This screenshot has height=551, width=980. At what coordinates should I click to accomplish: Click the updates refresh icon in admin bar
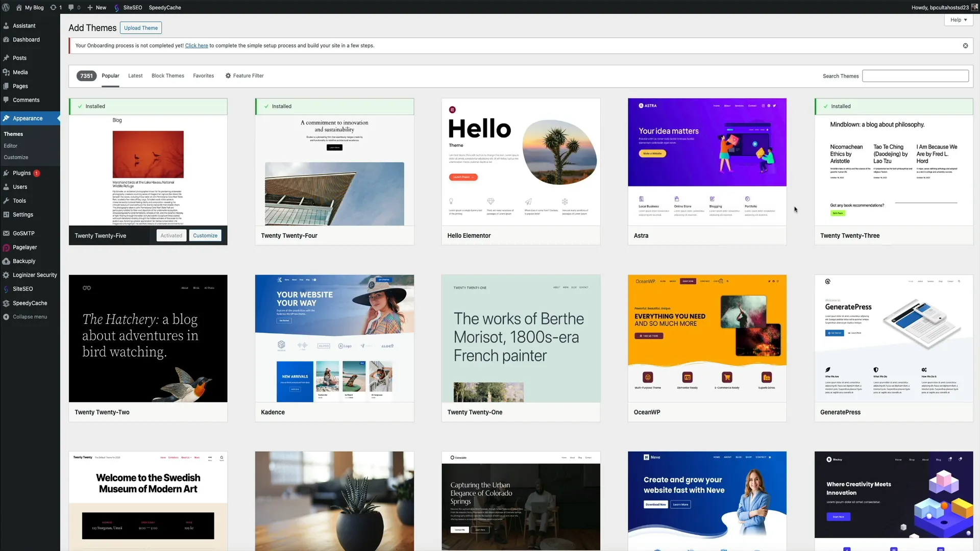53,7
